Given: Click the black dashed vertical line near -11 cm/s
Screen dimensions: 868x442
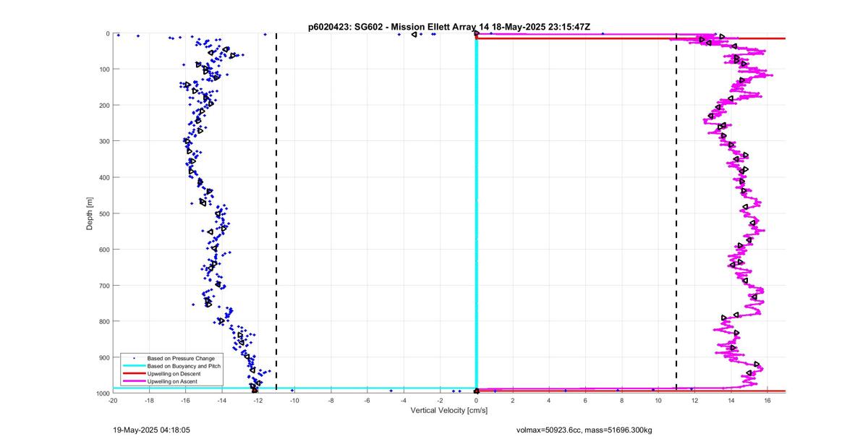Looking at the screenshot, I should pos(276,213).
